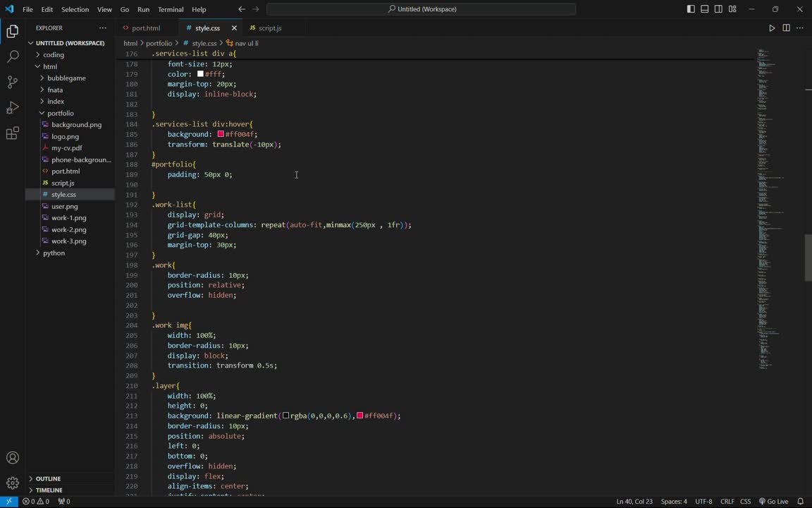Toggle the secondary side bar layout icon
Viewport: 812px width, 508px height.
(718, 8)
